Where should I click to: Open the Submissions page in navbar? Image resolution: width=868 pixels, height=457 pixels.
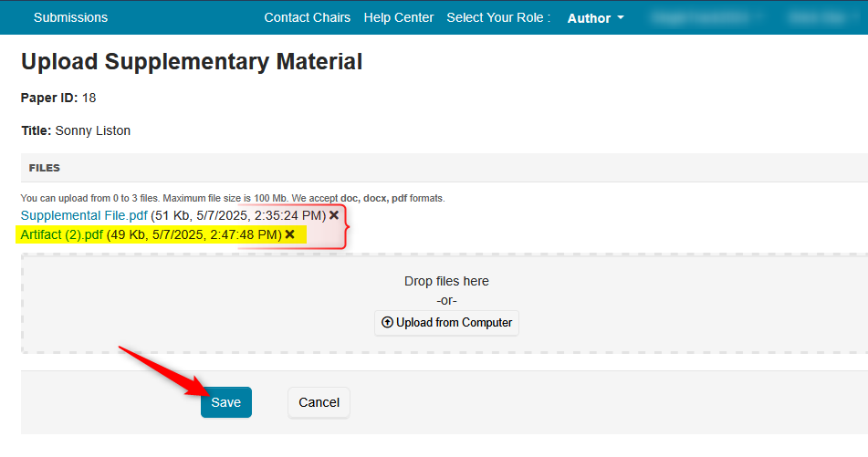(70, 17)
